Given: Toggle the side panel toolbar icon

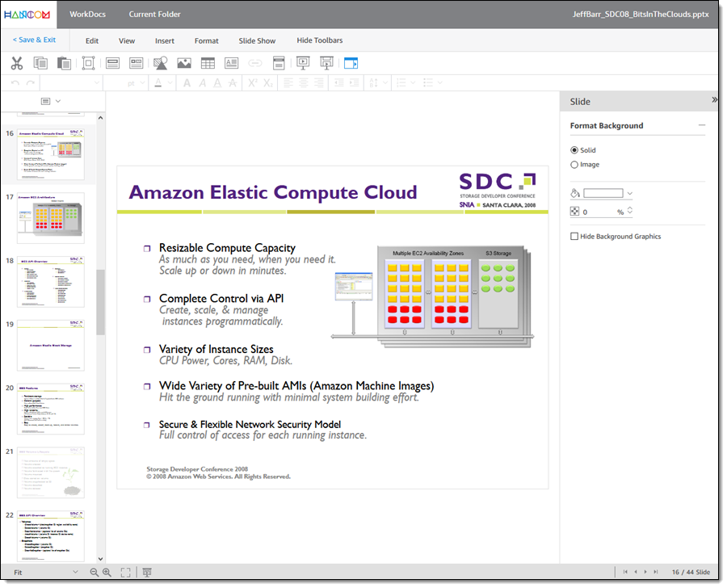Looking at the screenshot, I should tap(351, 62).
